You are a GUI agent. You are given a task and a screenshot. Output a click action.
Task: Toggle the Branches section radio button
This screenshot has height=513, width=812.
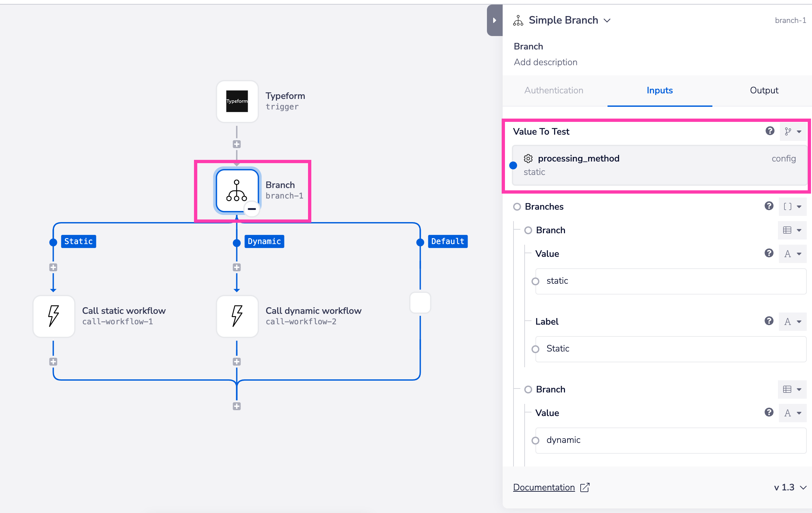[516, 206]
